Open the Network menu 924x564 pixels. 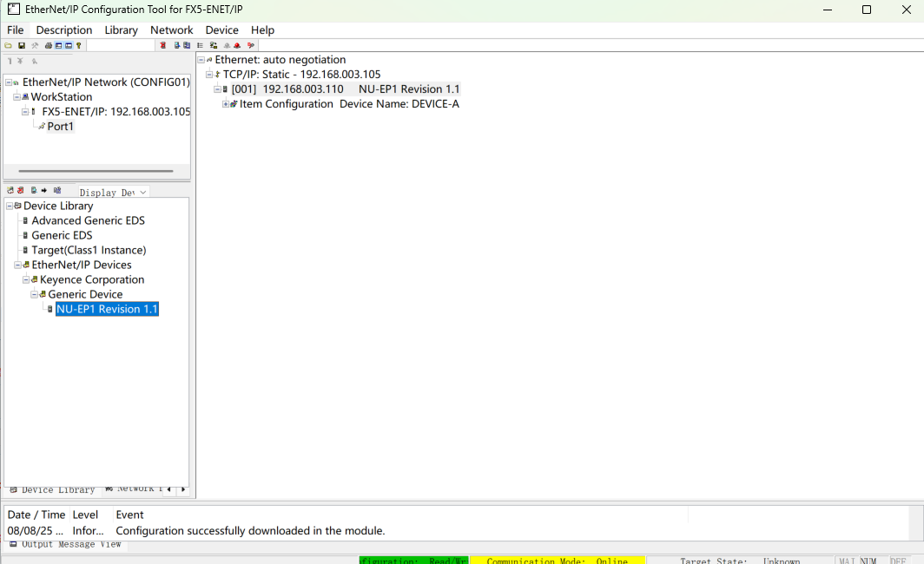(171, 30)
